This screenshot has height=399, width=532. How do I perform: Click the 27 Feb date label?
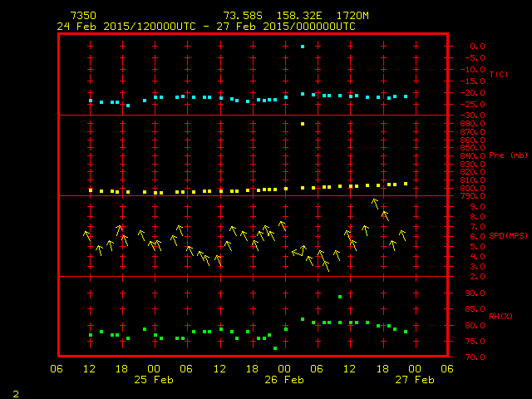(x=414, y=380)
